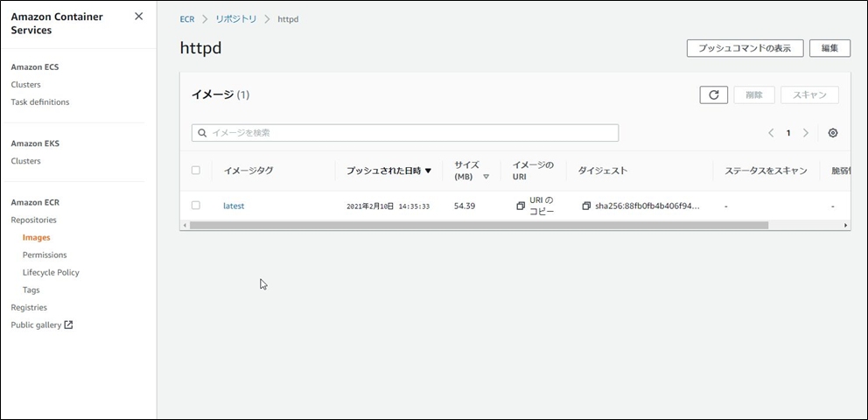This screenshot has width=868, height=420.
Task: Copy image URI icon for latest
Action: pos(521,206)
